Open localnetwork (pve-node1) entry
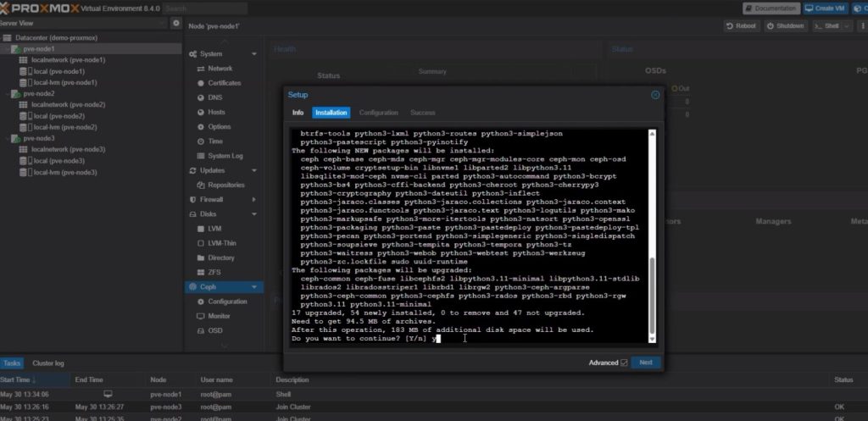 click(x=68, y=60)
